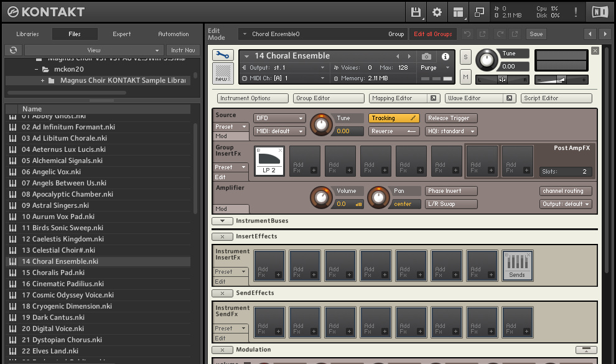Viewport: 616px width, 364px height.
Task: Click the redo arrow icon
Action: (x=500, y=34)
